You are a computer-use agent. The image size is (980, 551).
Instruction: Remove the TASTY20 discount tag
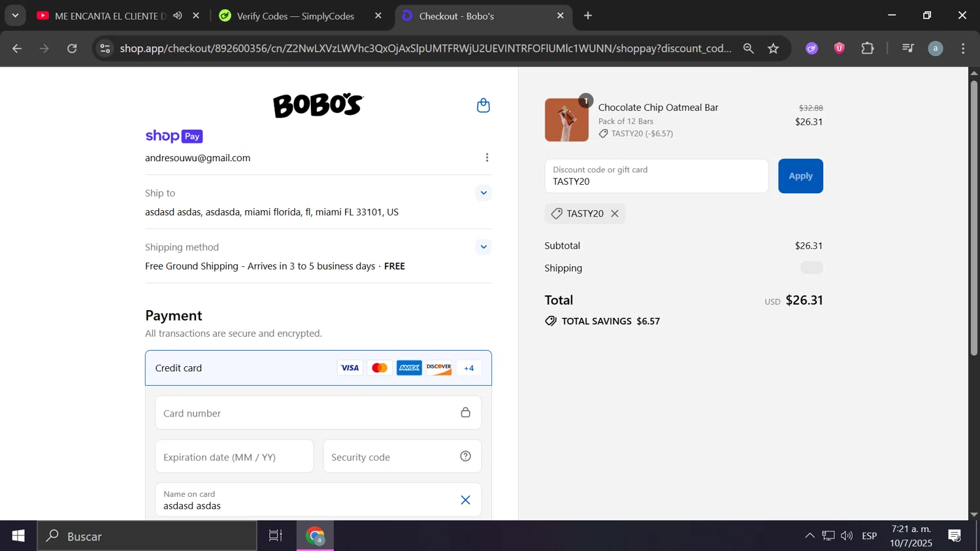coord(615,213)
